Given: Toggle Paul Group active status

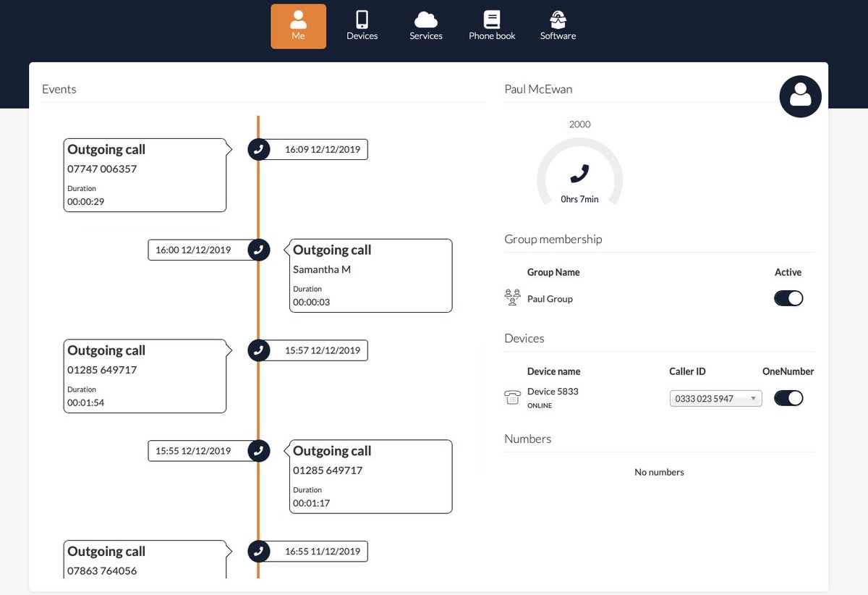Looking at the screenshot, I should point(788,297).
